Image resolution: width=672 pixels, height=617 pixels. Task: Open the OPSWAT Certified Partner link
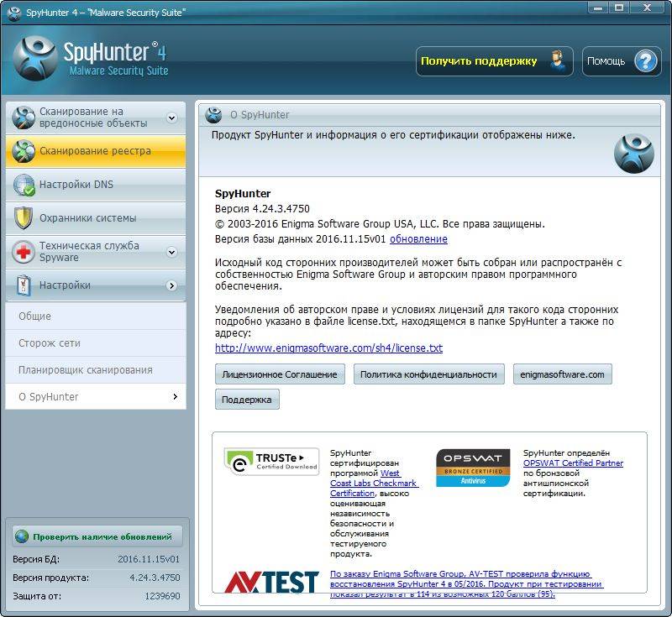point(573,463)
